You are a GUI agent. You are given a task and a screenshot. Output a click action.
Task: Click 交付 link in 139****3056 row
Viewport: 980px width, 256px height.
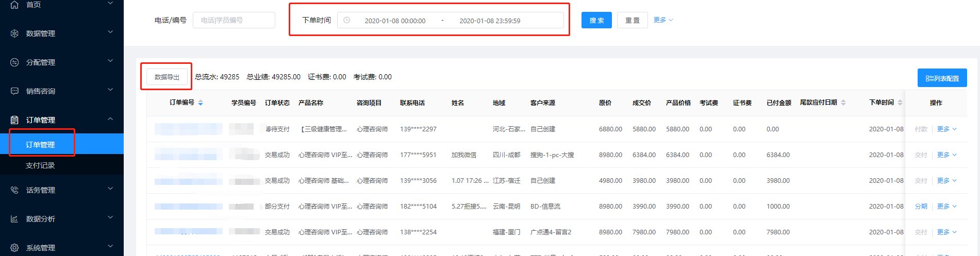[921, 181]
